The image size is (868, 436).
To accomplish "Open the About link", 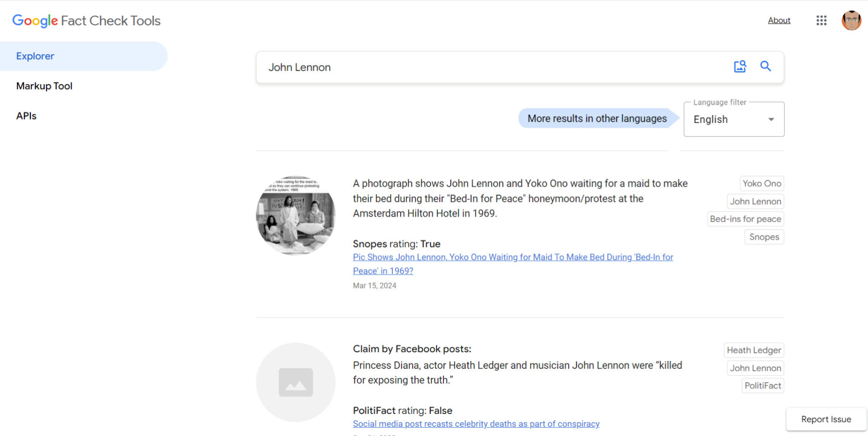I will click(x=779, y=20).
